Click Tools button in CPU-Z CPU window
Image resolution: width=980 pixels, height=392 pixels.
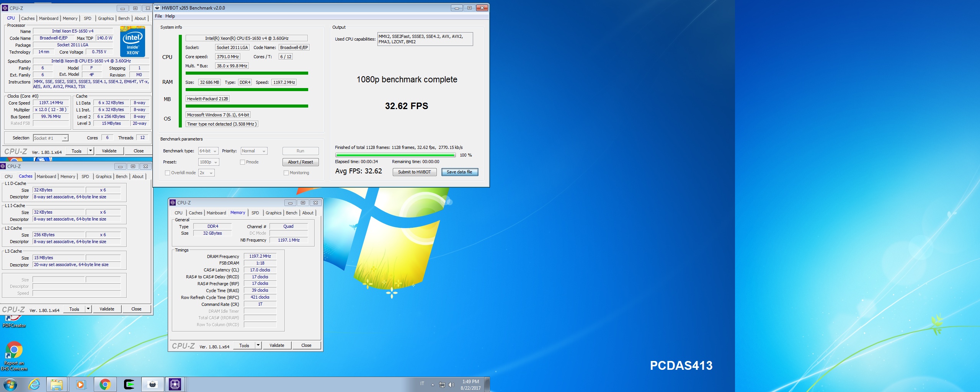click(77, 151)
